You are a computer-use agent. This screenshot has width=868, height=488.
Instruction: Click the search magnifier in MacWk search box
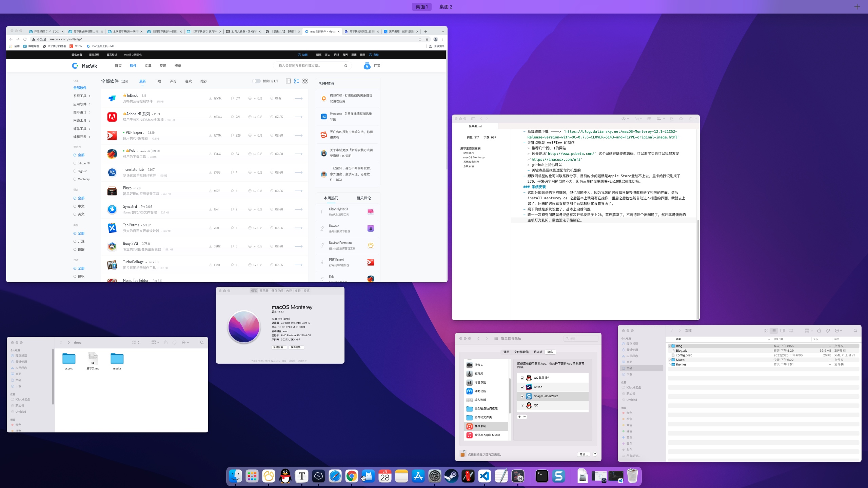(346, 66)
